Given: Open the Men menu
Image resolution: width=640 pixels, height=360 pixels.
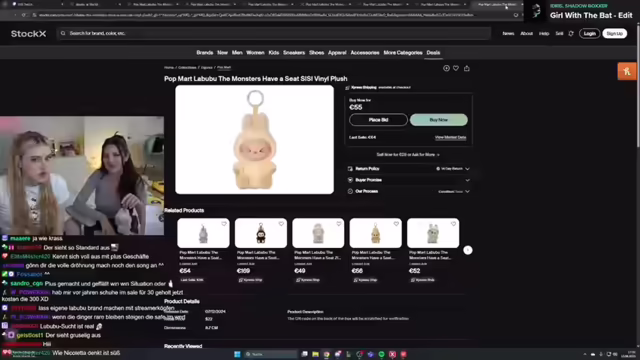Looking at the screenshot, I should pos(237,53).
